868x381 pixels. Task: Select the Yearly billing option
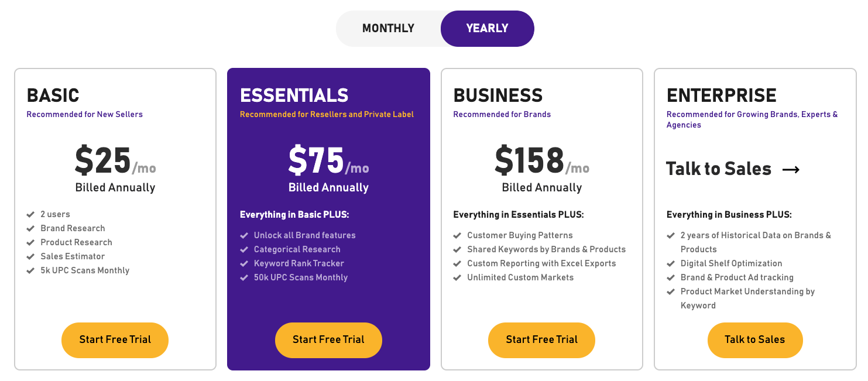coord(487,28)
